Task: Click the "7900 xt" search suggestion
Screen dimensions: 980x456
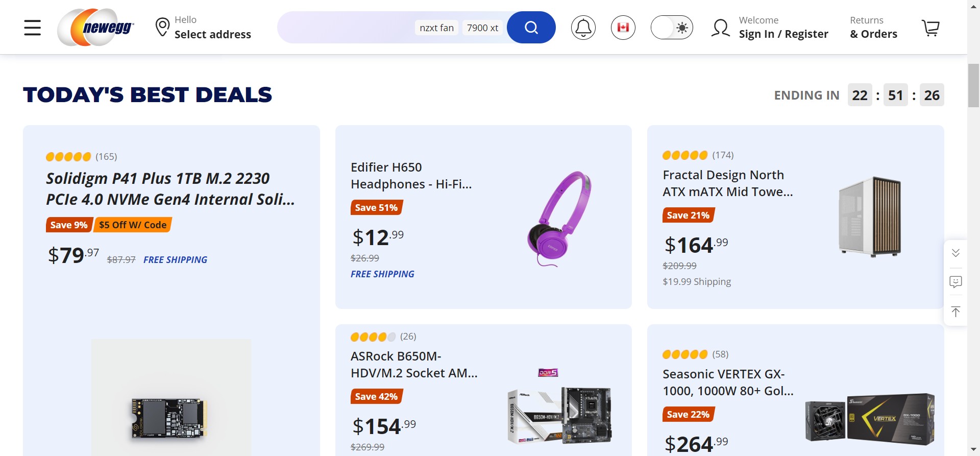Action: (482, 28)
